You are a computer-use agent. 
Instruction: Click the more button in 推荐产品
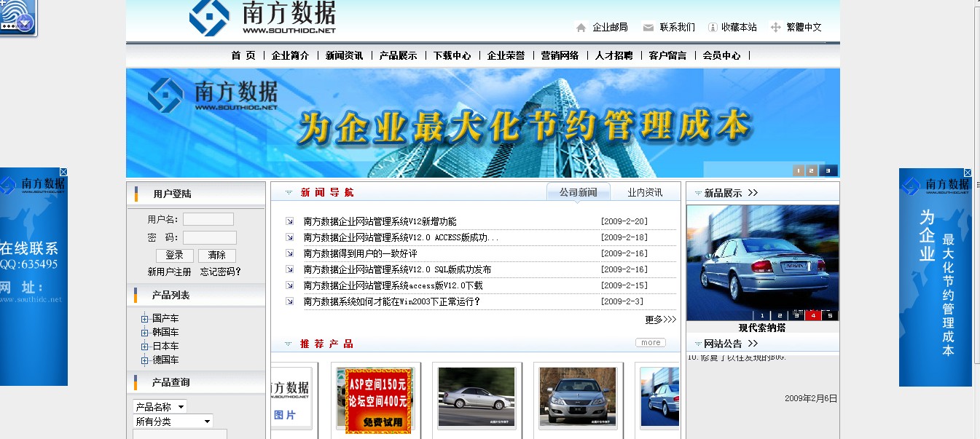click(x=651, y=342)
